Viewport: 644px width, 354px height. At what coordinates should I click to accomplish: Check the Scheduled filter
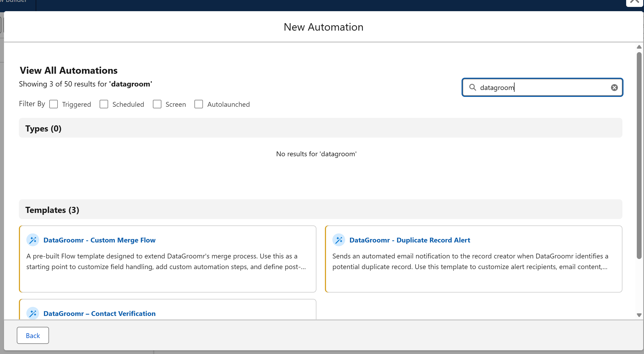(104, 104)
